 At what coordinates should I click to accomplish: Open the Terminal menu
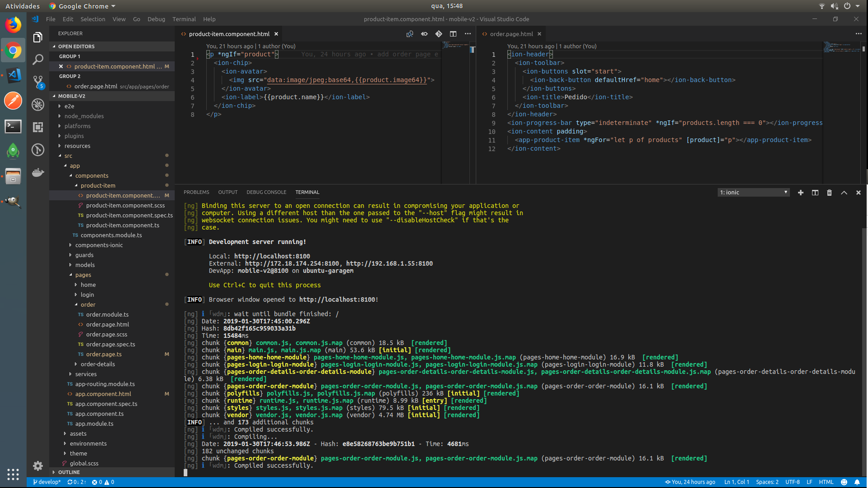pos(184,19)
